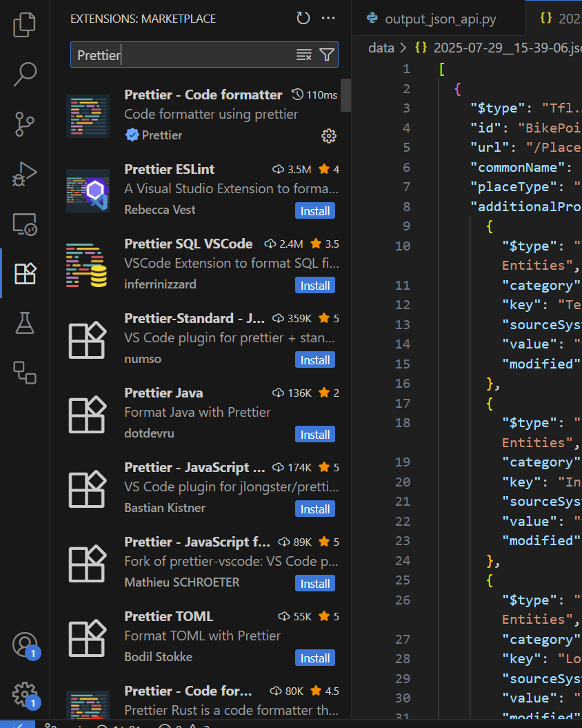Viewport: 582px width, 728px height.
Task: Click the 3.5 star rating of Prettier SQL
Action: (325, 244)
